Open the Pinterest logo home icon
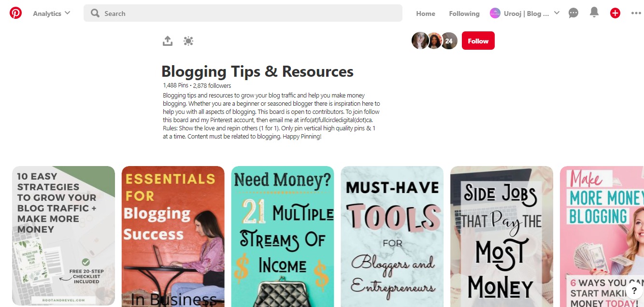Screen dimensions: 644x307 coord(15,13)
